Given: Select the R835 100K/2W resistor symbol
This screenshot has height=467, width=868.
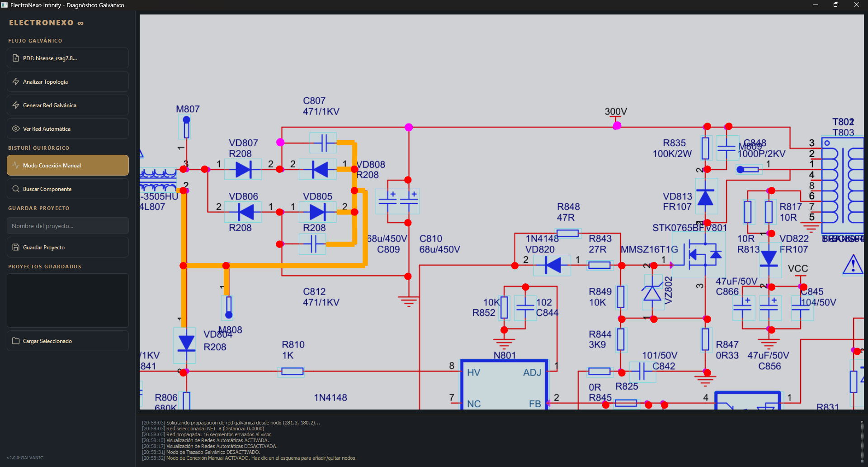Looking at the screenshot, I should [705, 148].
